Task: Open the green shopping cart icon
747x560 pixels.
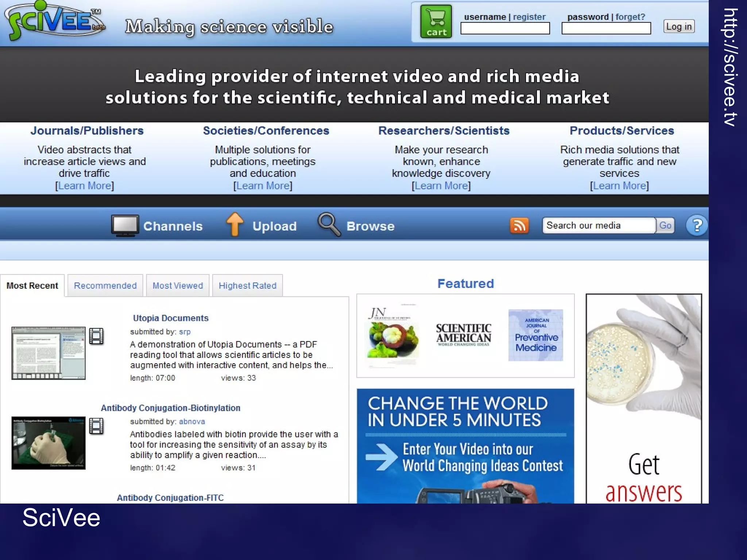Action: [x=436, y=22]
